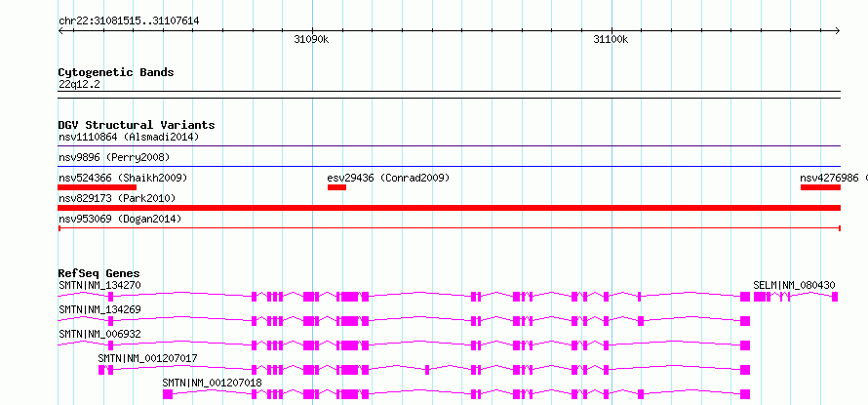Click the red nsv524366 variant bar
This screenshot has width=868, height=405.
click(97, 187)
